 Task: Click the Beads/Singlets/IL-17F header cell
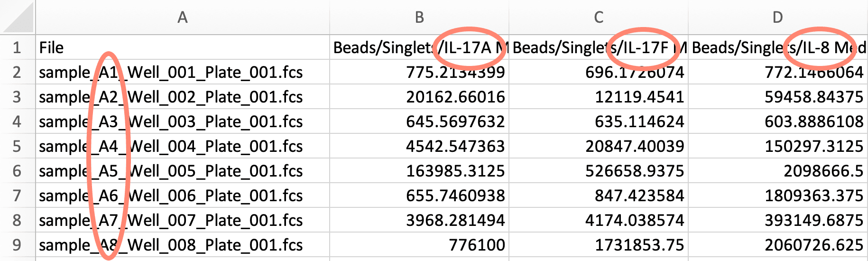(x=599, y=47)
